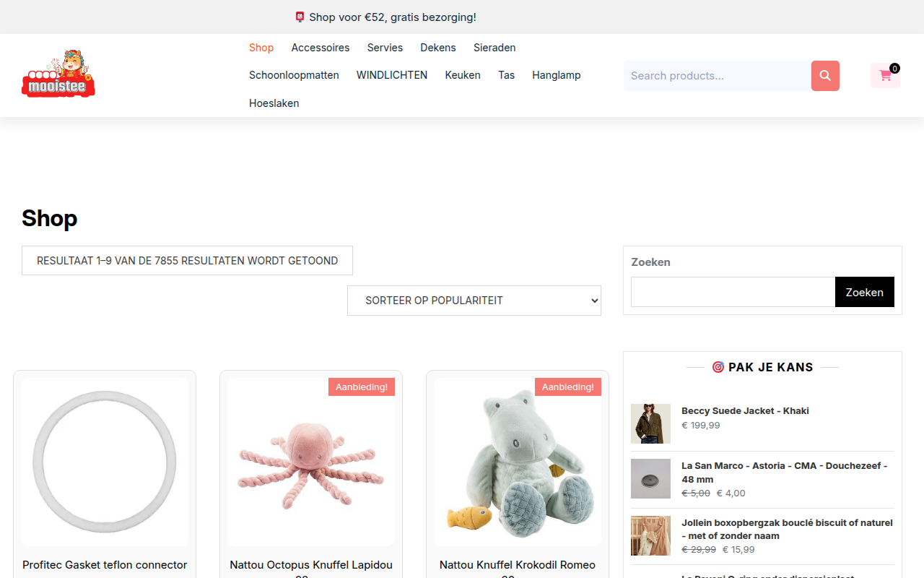Click the € 15,99 sale price
This screenshot has width=924, height=578.
(738, 550)
